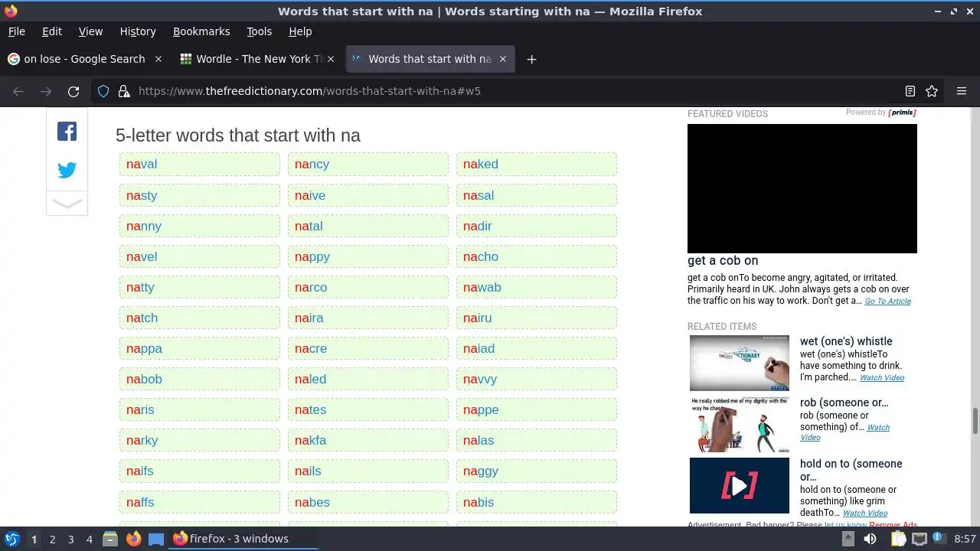Click Watch Video for hold on to
The height and width of the screenshot is (551, 980).
pos(865,514)
